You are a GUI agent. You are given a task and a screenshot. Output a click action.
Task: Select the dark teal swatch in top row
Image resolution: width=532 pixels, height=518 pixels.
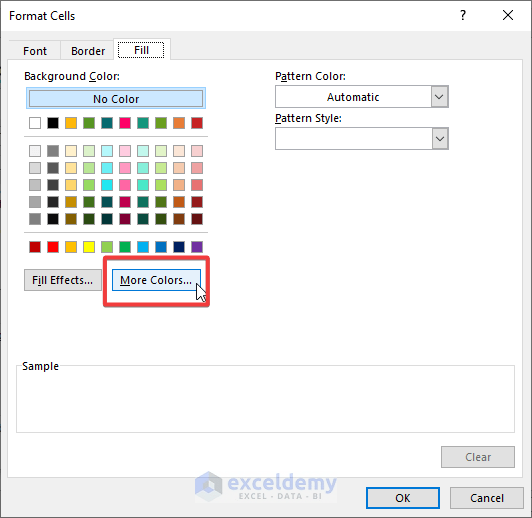coord(107,123)
